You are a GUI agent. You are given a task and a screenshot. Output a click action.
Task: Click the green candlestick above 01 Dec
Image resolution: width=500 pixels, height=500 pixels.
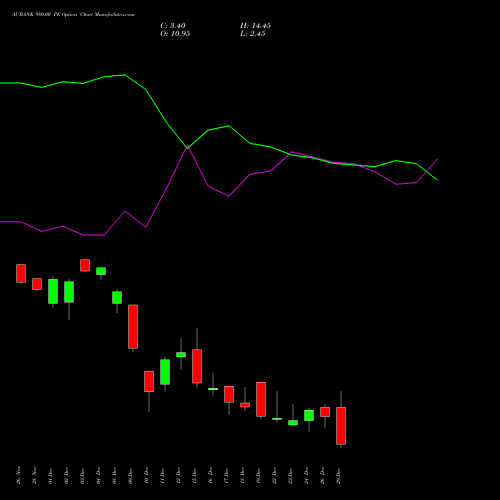[x=53, y=291]
